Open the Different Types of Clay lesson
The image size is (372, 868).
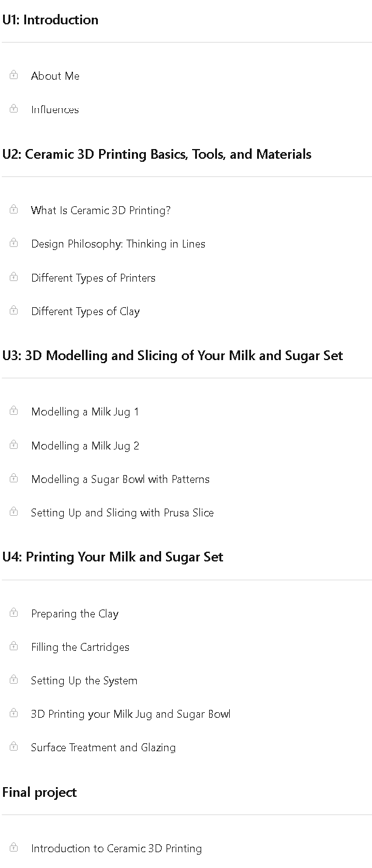(x=86, y=311)
